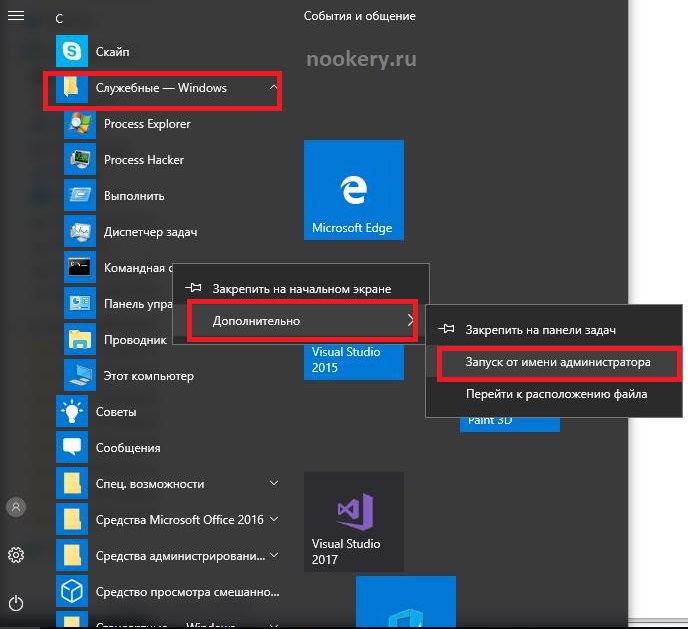Expand the Спец. возможности group chevron
This screenshot has height=629, width=688.
coord(274,483)
